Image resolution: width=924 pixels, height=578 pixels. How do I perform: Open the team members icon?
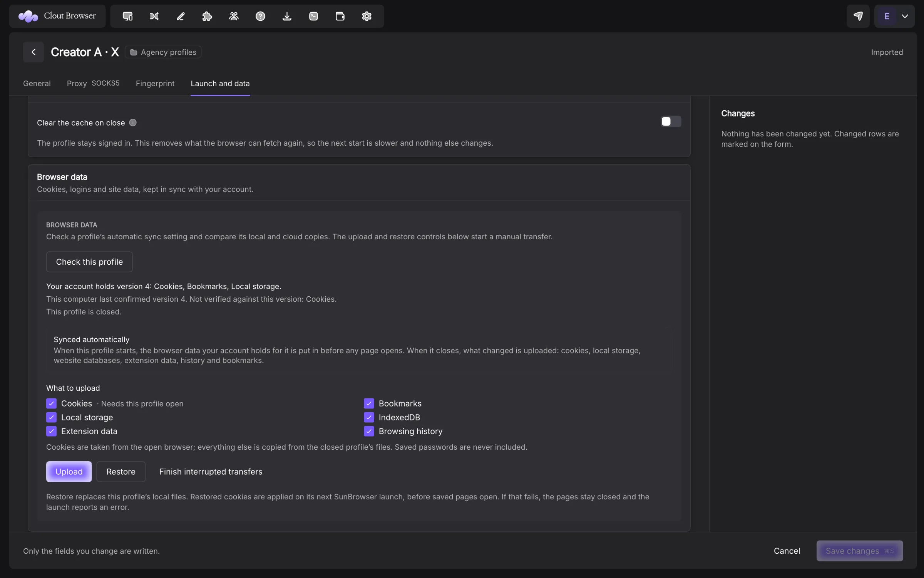[234, 16]
